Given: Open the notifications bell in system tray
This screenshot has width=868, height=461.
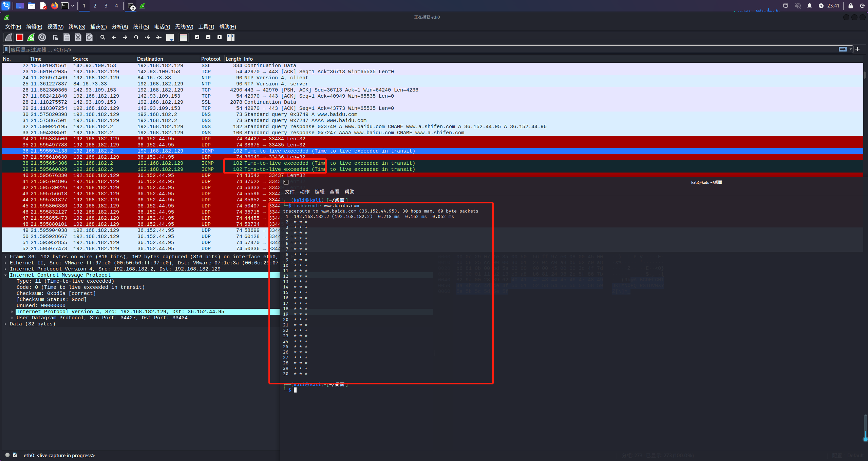Looking at the screenshot, I should pos(809,6).
